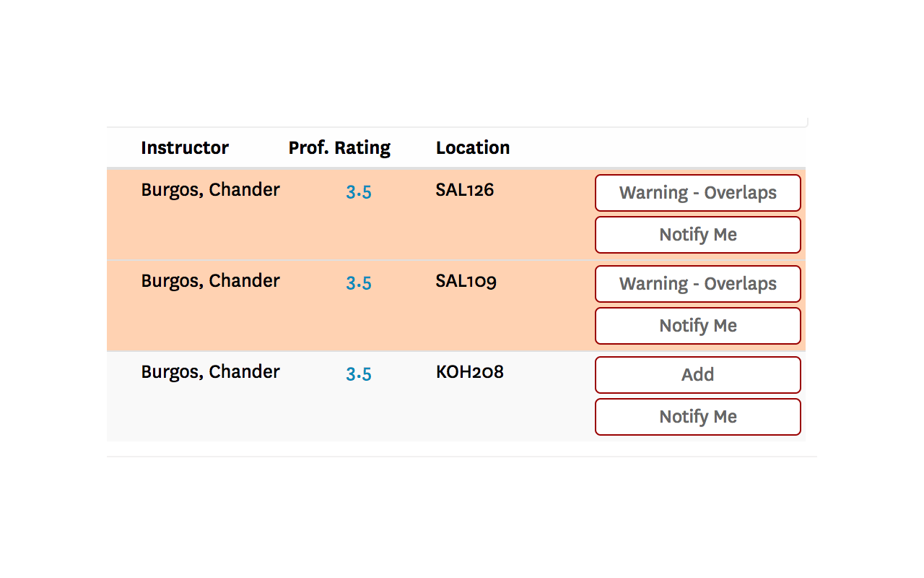924x578 pixels.
Task: Click the KOH208 location cell
Action: pyautogui.click(x=469, y=372)
